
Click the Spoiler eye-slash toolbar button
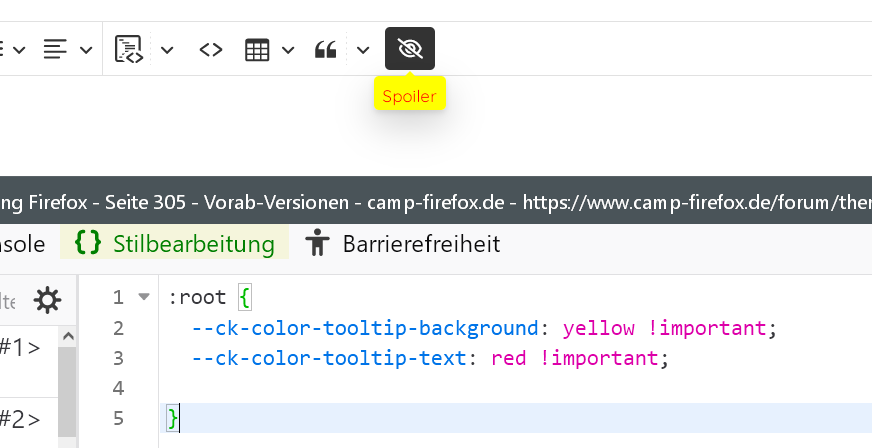pos(410,49)
